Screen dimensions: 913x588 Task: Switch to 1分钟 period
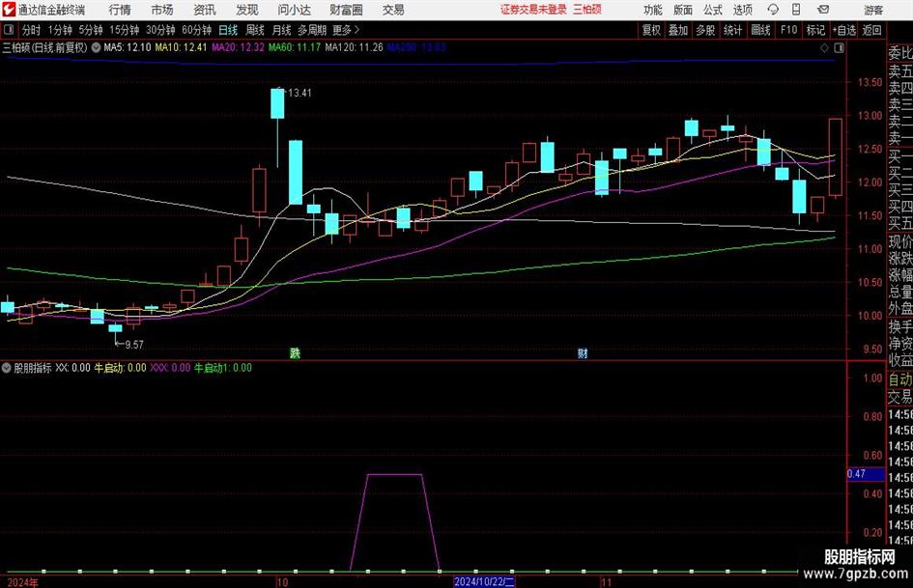pos(60,30)
